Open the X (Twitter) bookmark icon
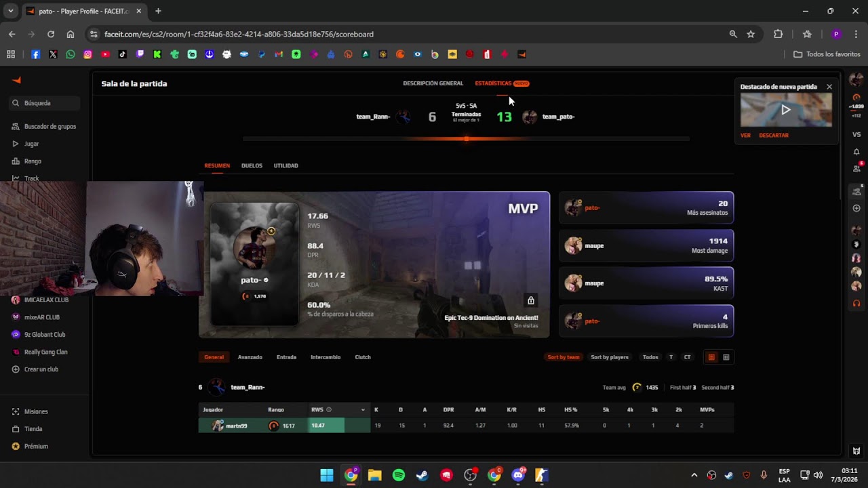 tap(53, 54)
